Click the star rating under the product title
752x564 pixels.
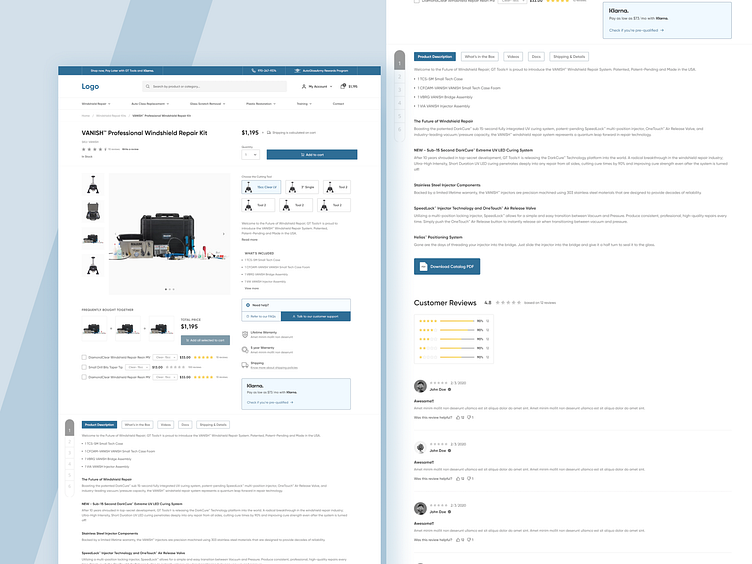(x=94, y=150)
